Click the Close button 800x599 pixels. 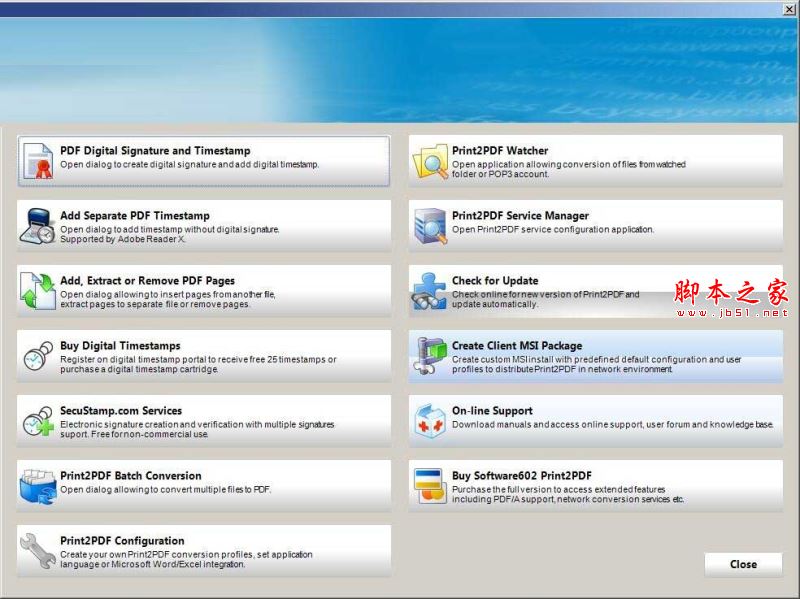pos(743,564)
